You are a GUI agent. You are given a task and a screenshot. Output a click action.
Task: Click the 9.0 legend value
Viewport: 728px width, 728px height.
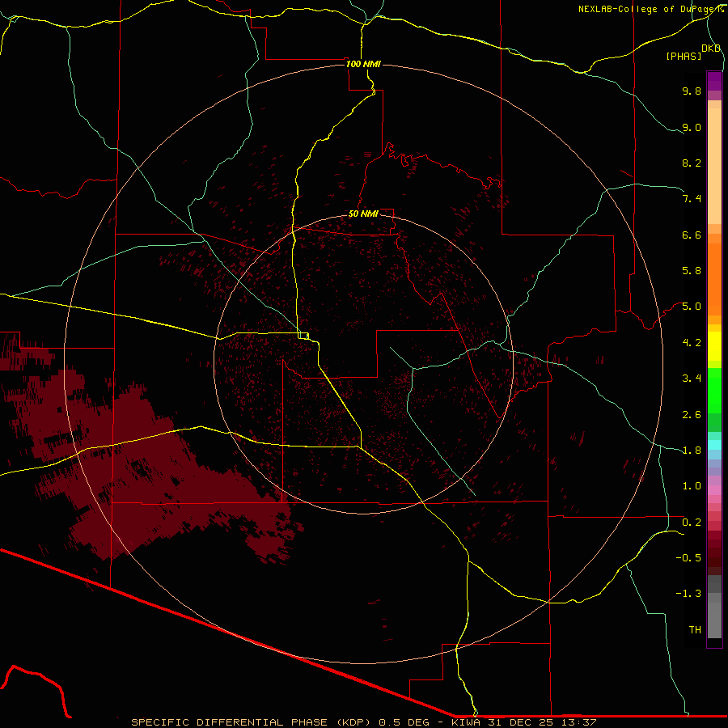(692, 127)
